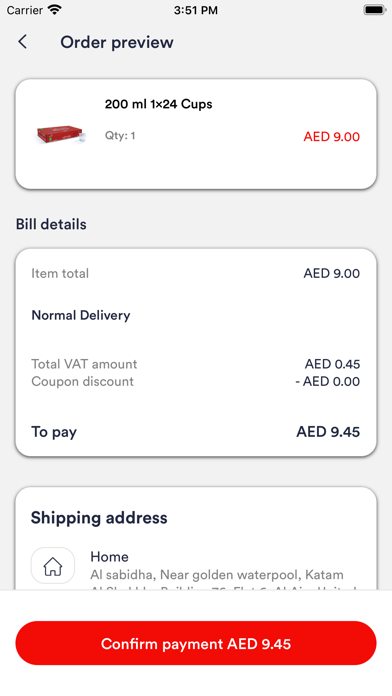392x696 pixels.
Task: Tap the Coupon discount row
Action: point(195,381)
